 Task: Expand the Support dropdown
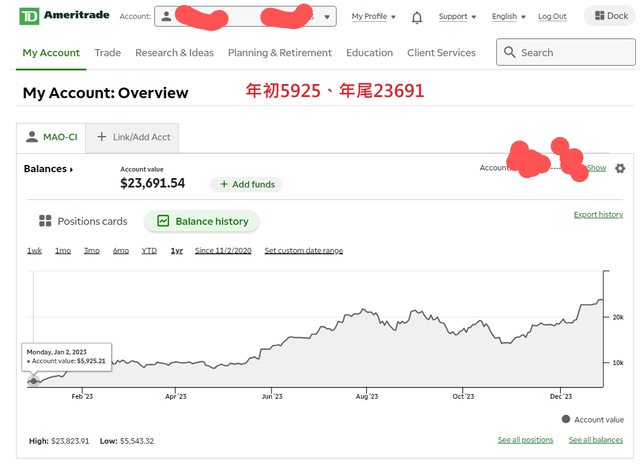point(457,17)
